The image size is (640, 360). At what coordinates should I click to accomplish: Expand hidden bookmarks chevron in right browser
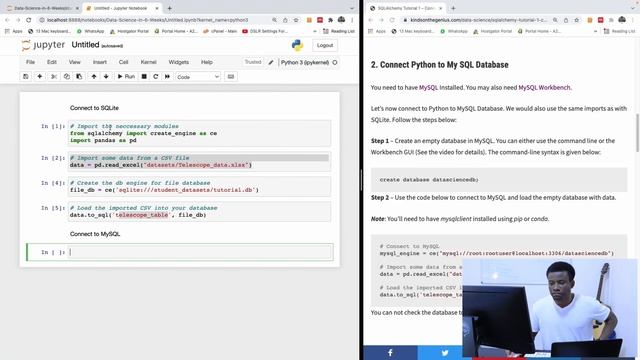tap(596, 31)
